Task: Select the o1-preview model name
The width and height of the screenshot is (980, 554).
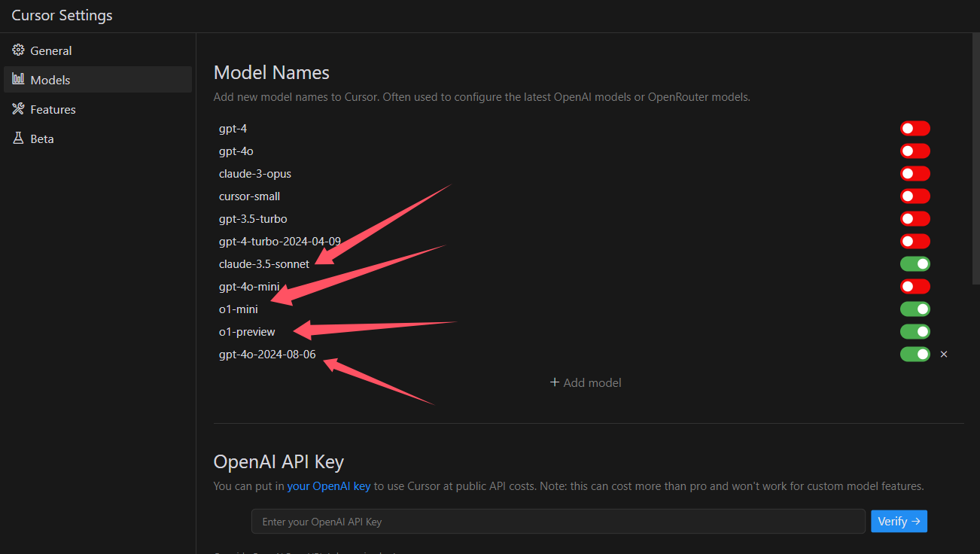Action: (247, 332)
